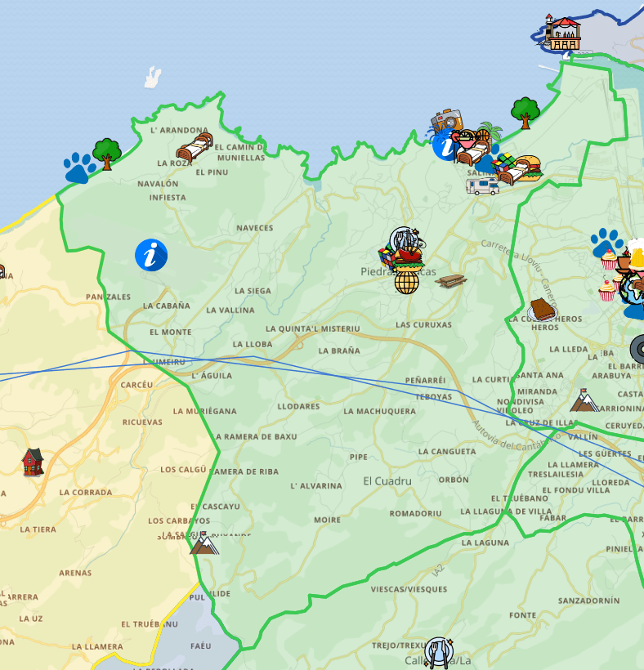Viewport: 644px width, 670px height.
Task: Click the Naveces village label
Action: [255, 228]
